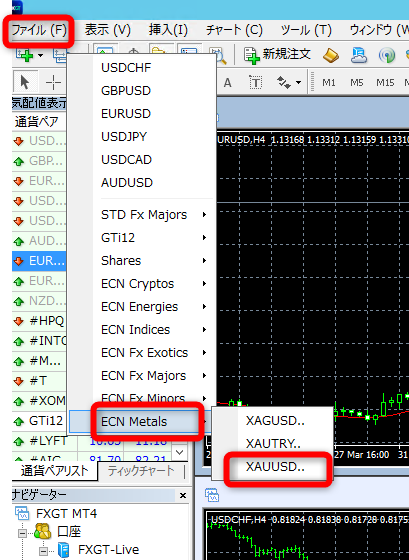
Task: Select XAUUSD.. from the metals submenu
Action: click(x=274, y=466)
